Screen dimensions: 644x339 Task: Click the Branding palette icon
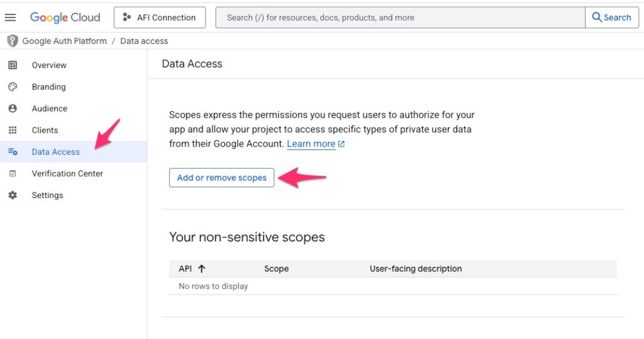[x=13, y=87]
